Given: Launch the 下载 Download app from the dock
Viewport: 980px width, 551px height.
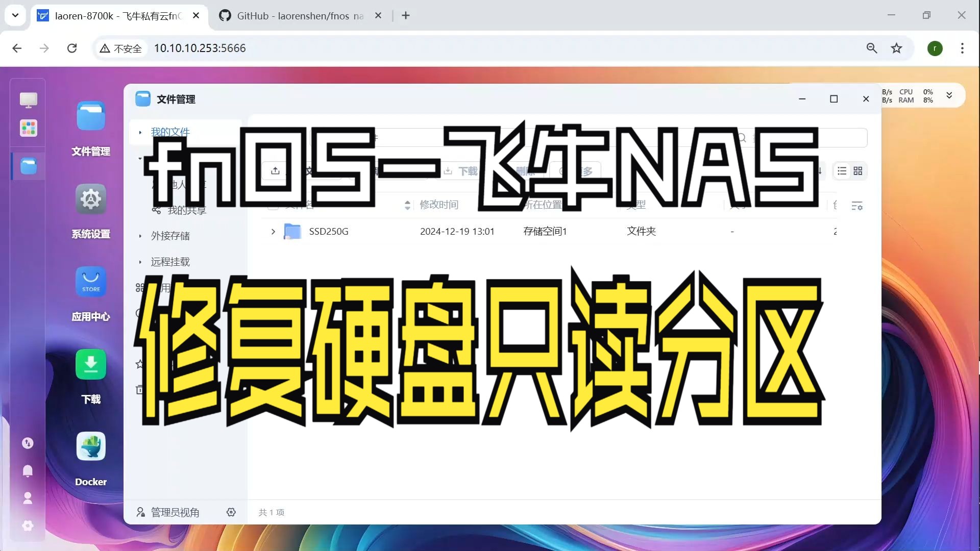Looking at the screenshot, I should coord(90,364).
